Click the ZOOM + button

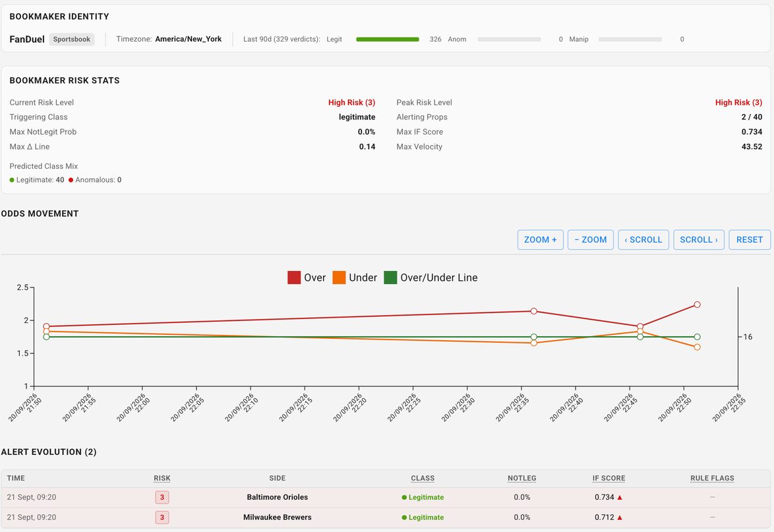tap(541, 240)
